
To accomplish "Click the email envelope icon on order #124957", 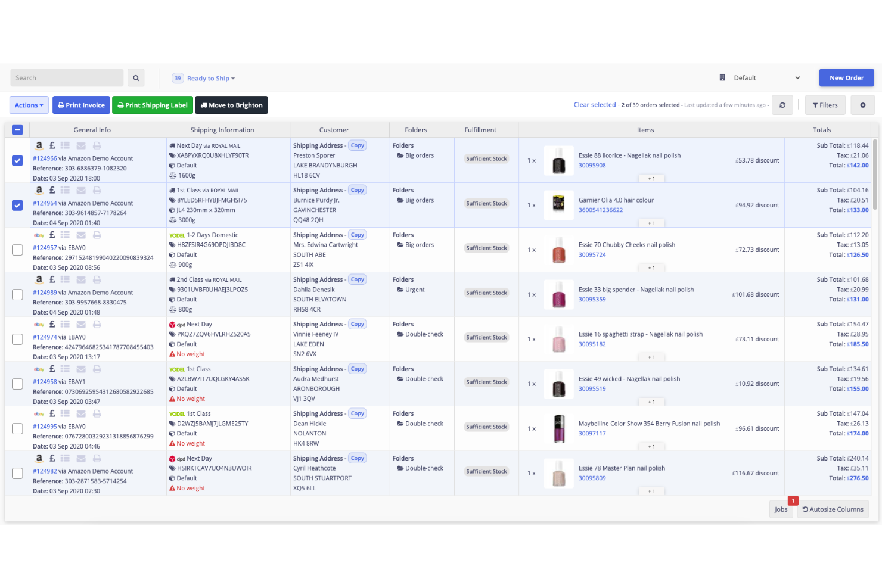I will 81,235.
